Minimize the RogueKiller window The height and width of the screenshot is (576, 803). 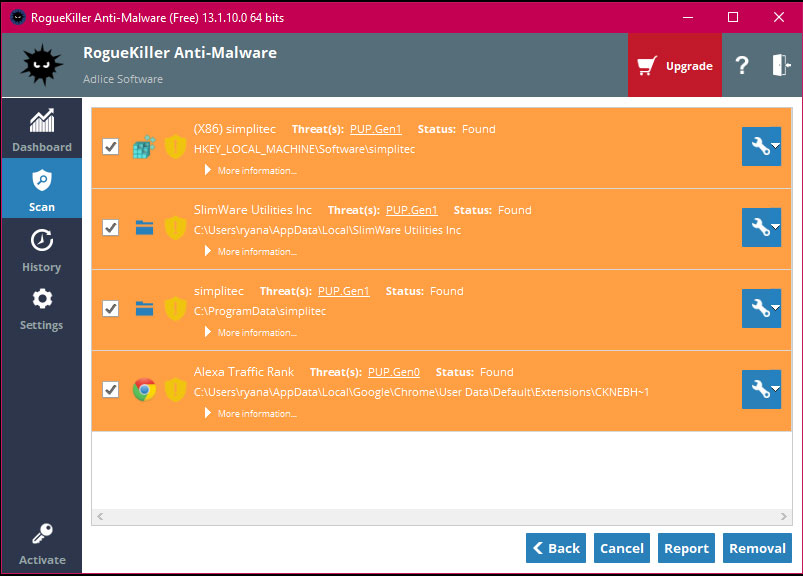[x=688, y=17]
